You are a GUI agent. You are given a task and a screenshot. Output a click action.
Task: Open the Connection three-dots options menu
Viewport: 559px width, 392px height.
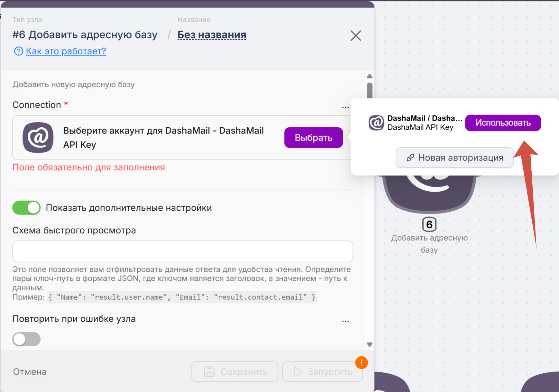pyautogui.click(x=345, y=106)
